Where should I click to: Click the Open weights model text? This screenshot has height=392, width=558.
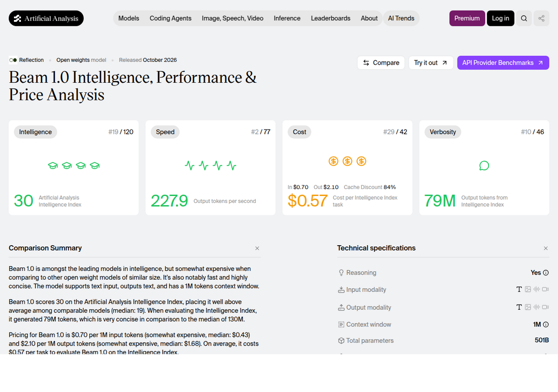point(81,60)
